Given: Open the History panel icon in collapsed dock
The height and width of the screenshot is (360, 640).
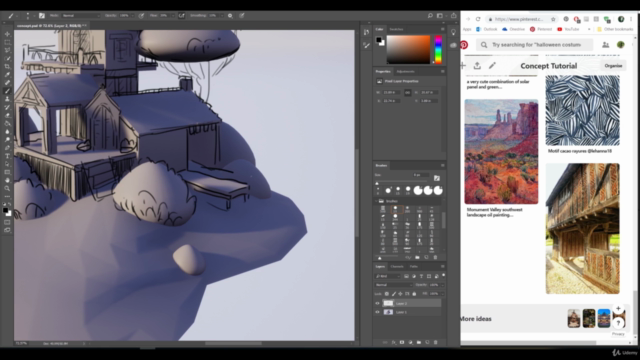Looking at the screenshot, I should pos(366,33).
